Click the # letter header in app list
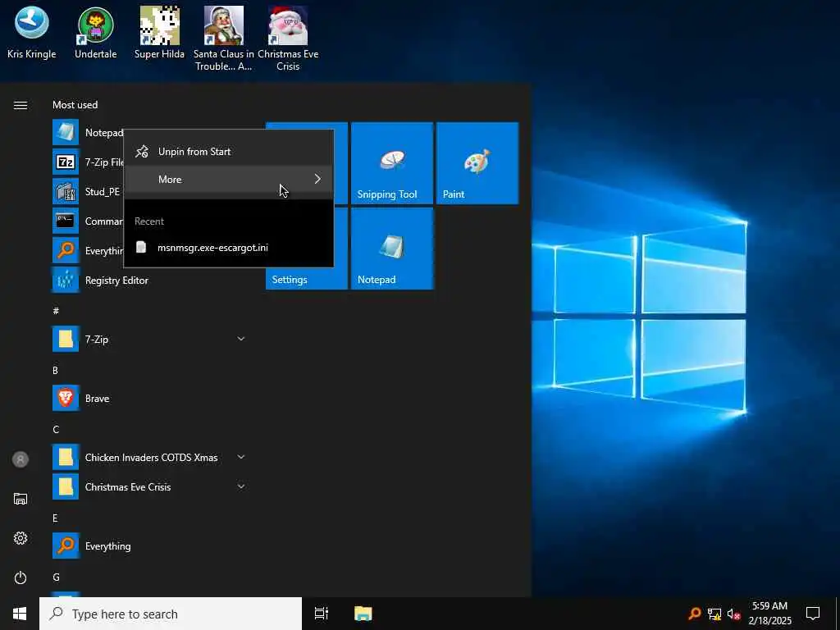 click(56, 311)
